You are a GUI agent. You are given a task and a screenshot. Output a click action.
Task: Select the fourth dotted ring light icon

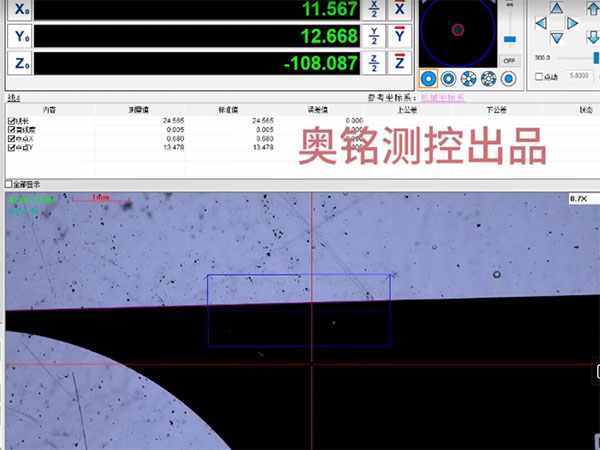click(489, 77)
